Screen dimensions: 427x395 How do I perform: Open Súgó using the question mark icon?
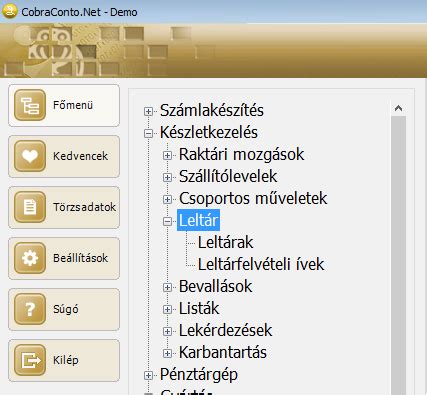(x=30, y=309)
